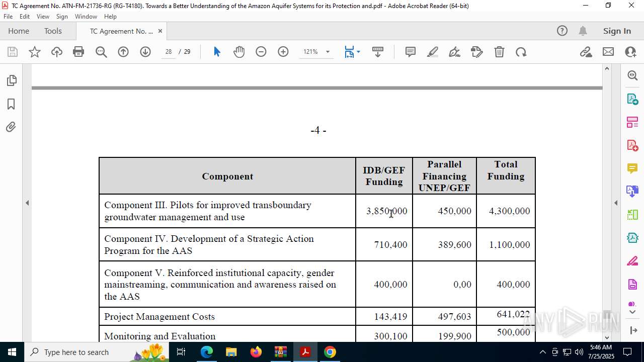Viewport: 644px width, 362px height.
Task: Open the View menu
Action: 43,17
